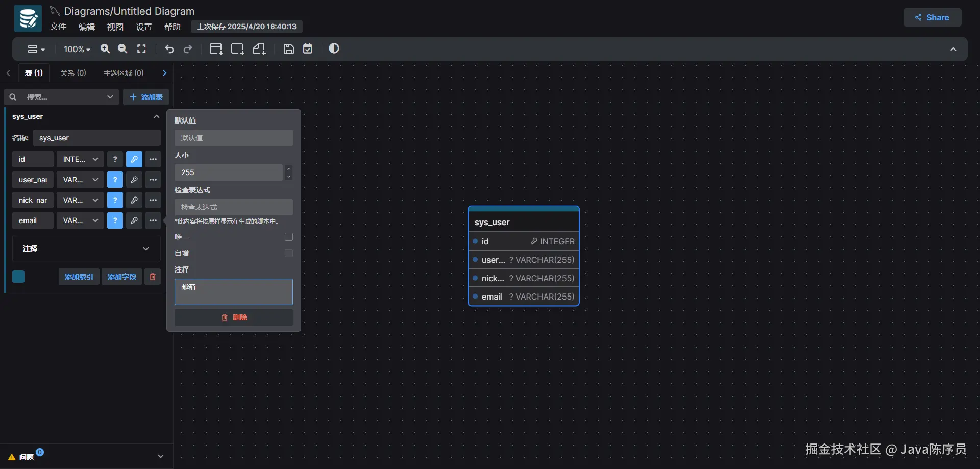Click the zoom out magnifier icon

(122, 48)
